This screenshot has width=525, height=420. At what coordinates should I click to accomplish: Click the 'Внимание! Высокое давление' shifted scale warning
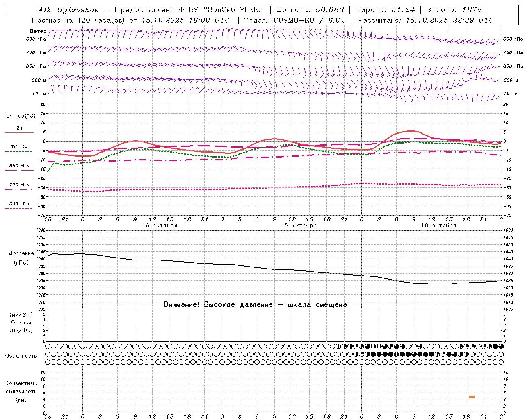255,305
